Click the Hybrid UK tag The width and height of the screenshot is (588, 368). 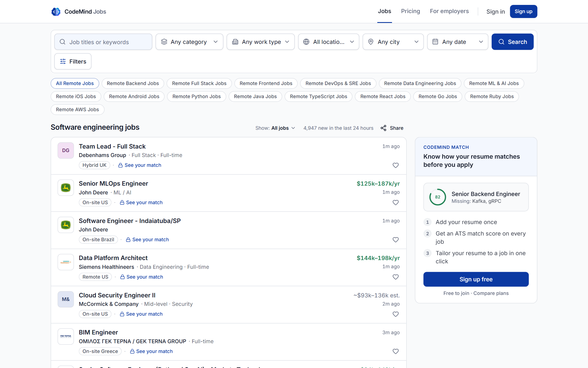(94, 165)
